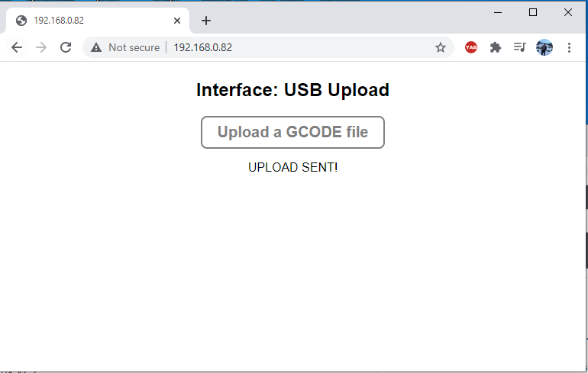Open the Not secure site warning
The image size is (588, 373).
coord(125,47)
